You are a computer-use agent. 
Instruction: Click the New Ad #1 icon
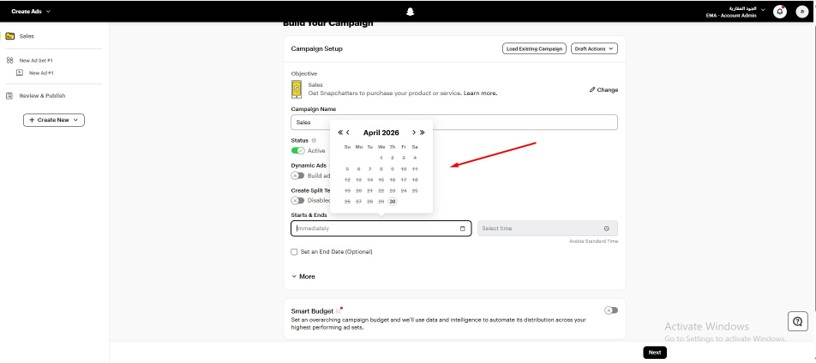[x=20, y=73]
